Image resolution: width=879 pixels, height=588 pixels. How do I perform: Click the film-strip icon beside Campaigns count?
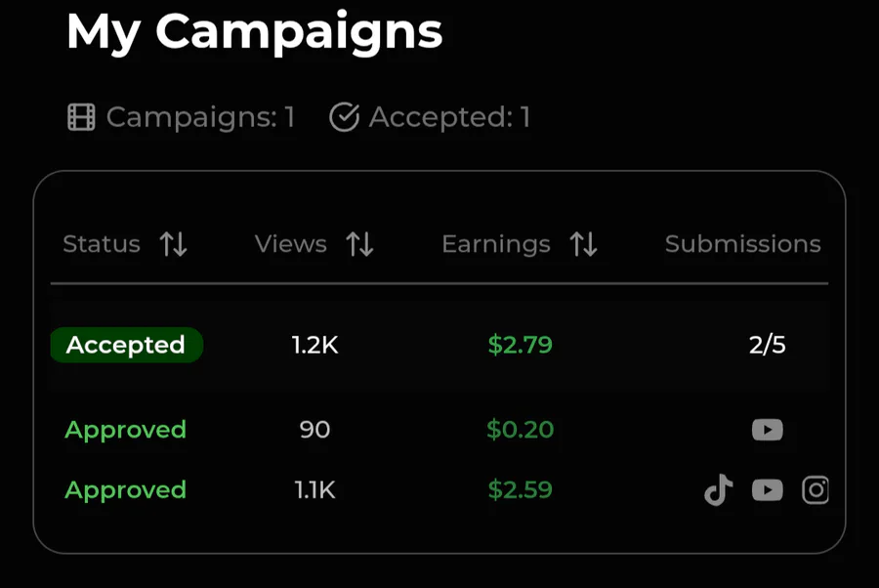click(x=81, y=118)
